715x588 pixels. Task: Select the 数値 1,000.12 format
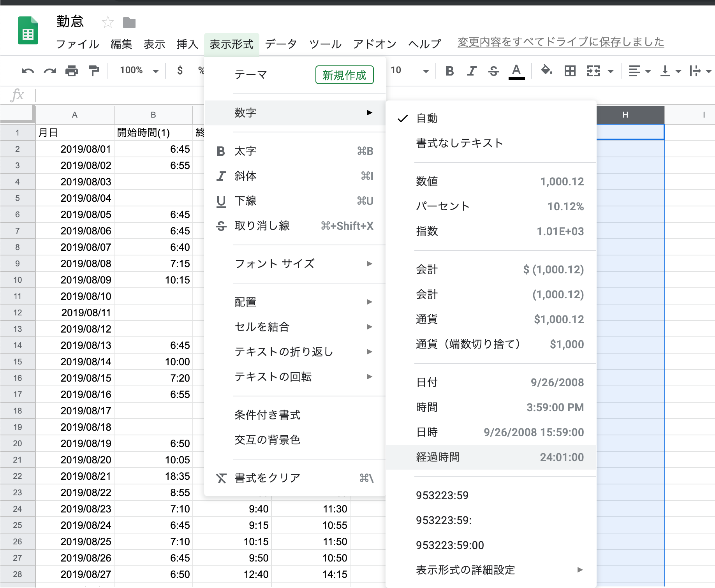coord(491,181)
